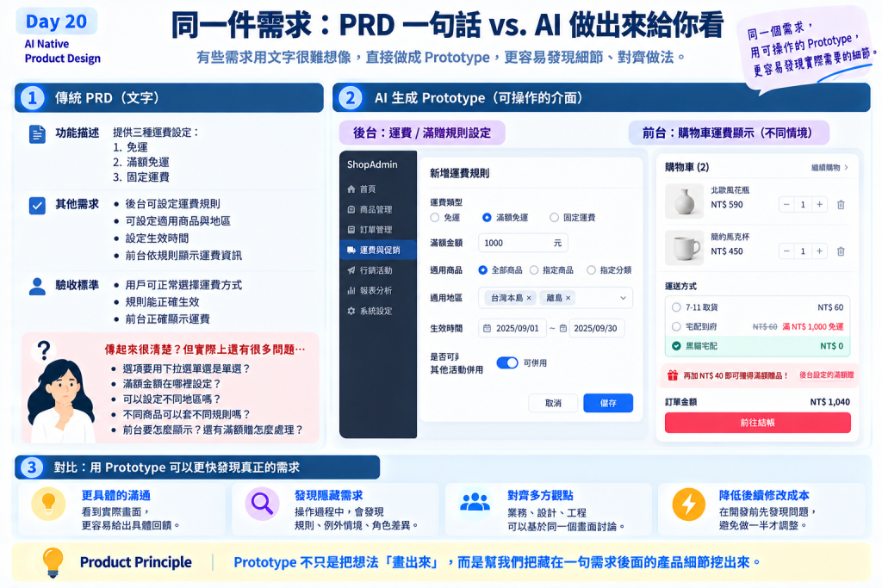Click the gift icon in the promo banner
The width and height of the screenshot is (882, 588).
673,375
